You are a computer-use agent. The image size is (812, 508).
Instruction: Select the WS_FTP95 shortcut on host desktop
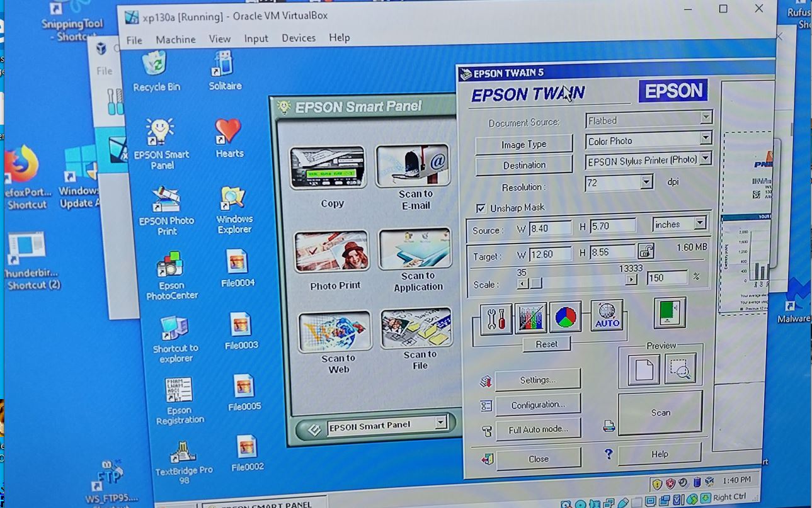111,481
